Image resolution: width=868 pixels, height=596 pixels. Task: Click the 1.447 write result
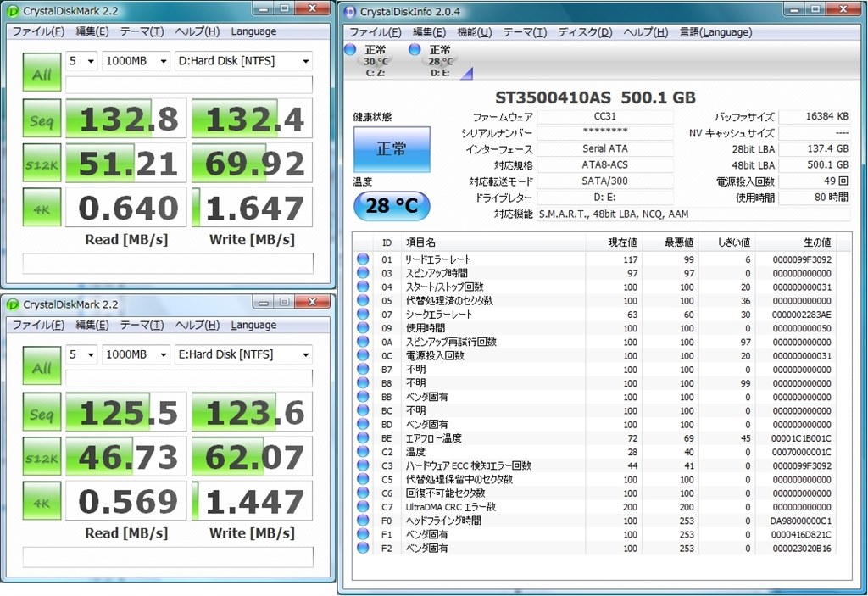click(253, 501)
